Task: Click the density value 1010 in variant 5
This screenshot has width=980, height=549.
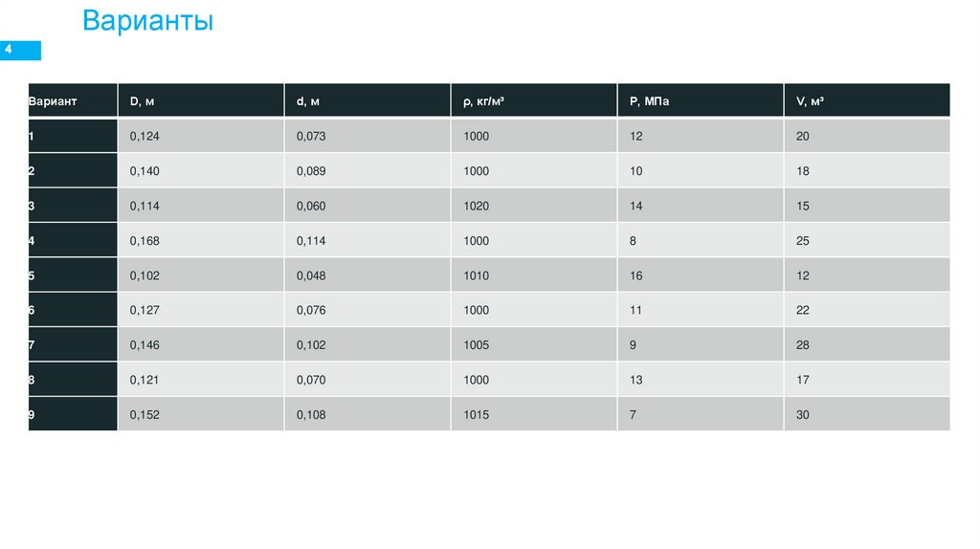Action: point(476,275)
